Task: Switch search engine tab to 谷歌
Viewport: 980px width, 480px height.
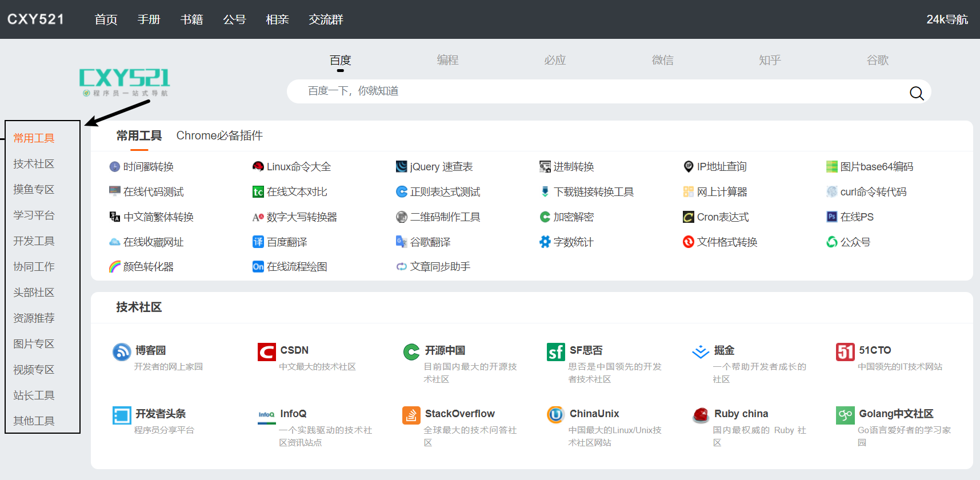Action: 877,60
